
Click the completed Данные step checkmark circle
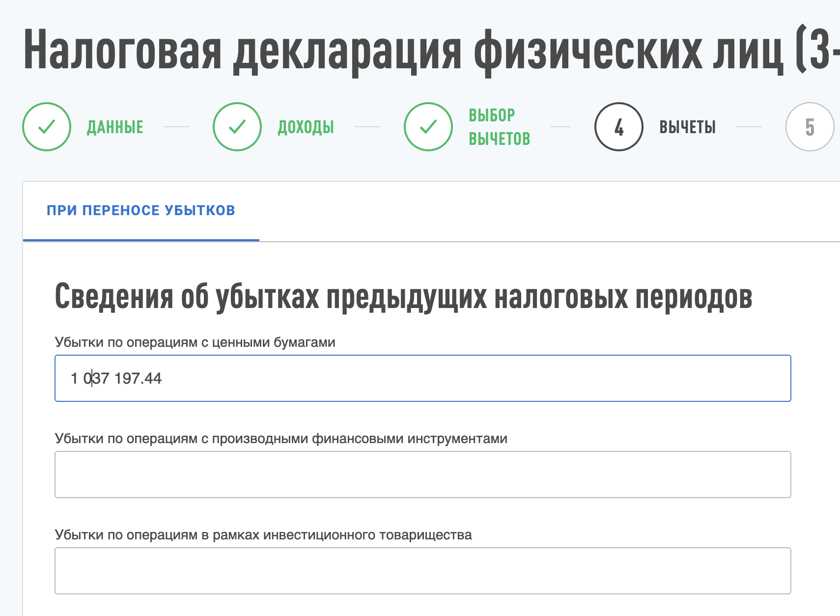click(47, 127)
